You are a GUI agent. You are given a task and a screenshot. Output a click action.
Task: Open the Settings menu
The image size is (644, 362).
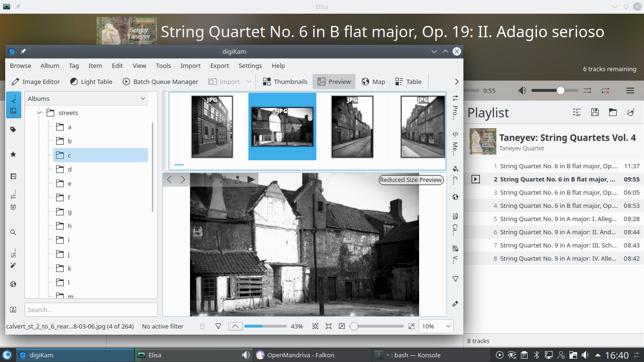(x=250, y=66)
